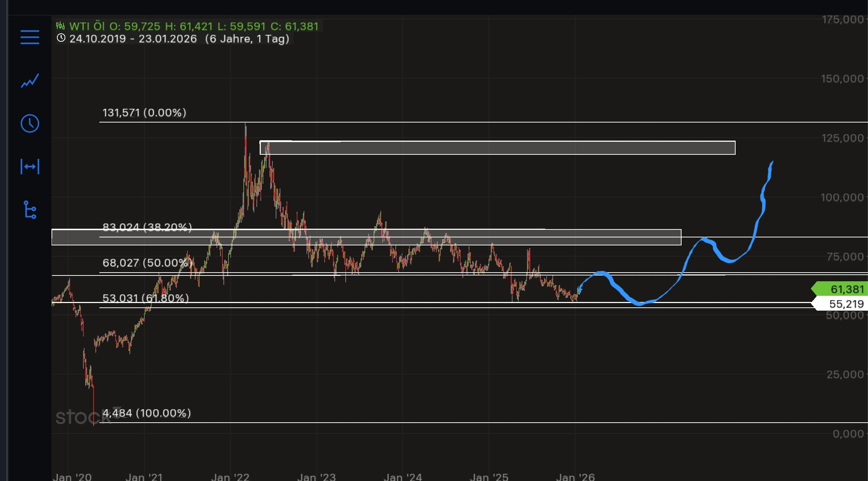This screenshot has width=868, height=481.
Task: Click the clock icon next to the date range
Action: [61, 38]
